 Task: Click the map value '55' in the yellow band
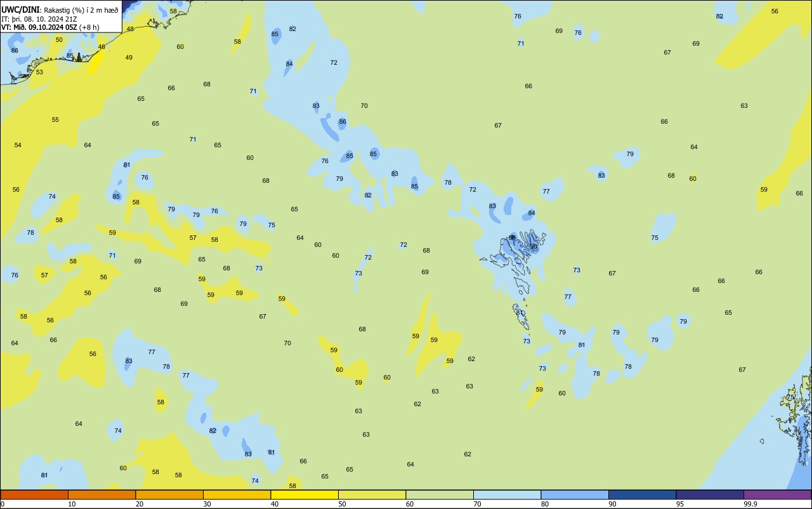[x=55, y=120]
